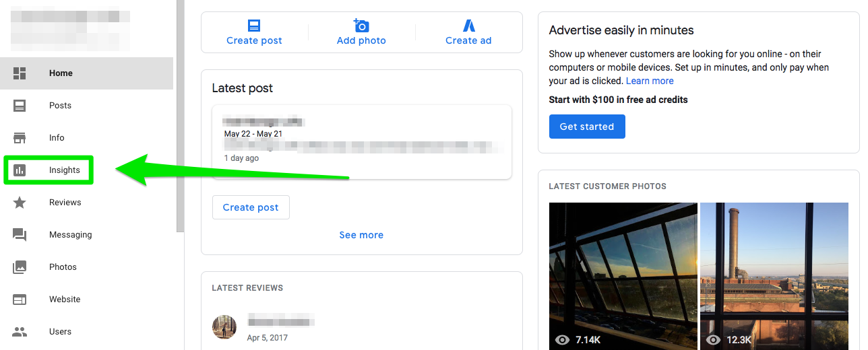868x350 pixels.
Task: Open the latest post card from 1 day ago
Action: click(x=362, y=142)
